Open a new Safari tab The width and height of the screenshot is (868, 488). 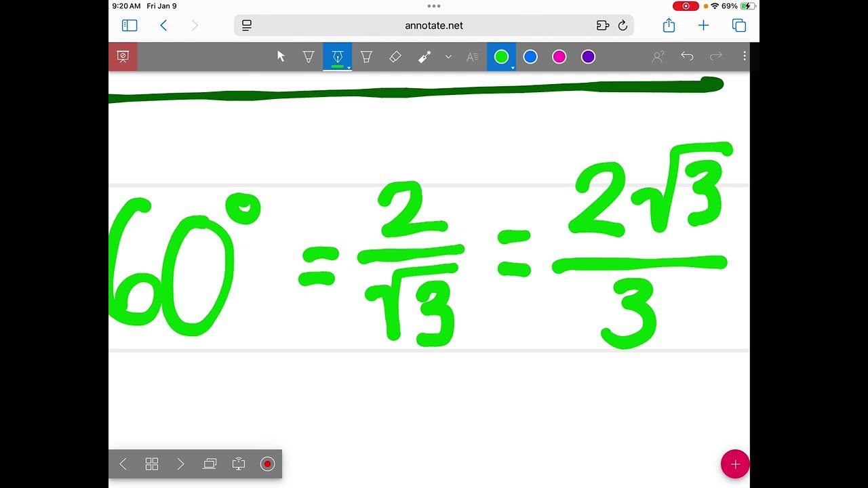click(x=703, y=25)
